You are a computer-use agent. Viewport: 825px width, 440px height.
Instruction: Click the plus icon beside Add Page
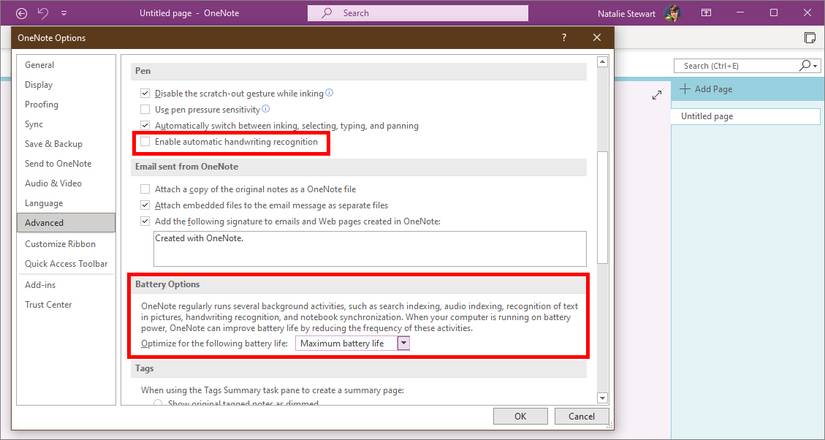[x=685, y=89]
